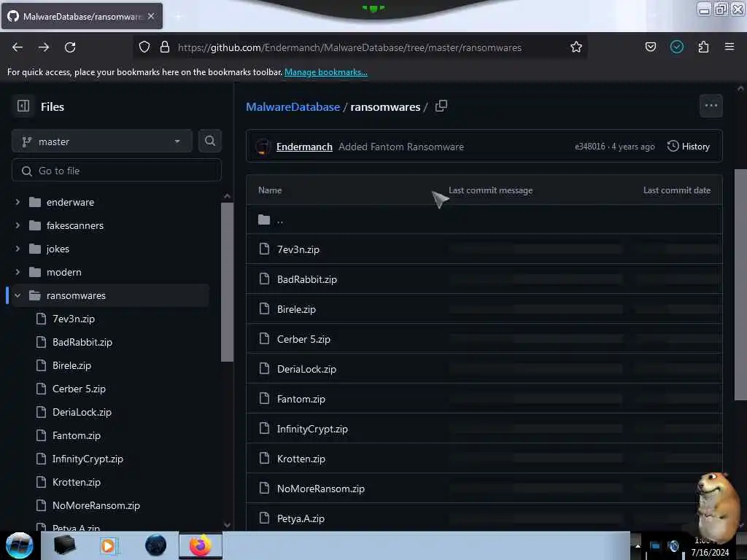This screenshot has width=747, height=560.
Task: Expand the modern folder
Action: click(x=18, y=272)
